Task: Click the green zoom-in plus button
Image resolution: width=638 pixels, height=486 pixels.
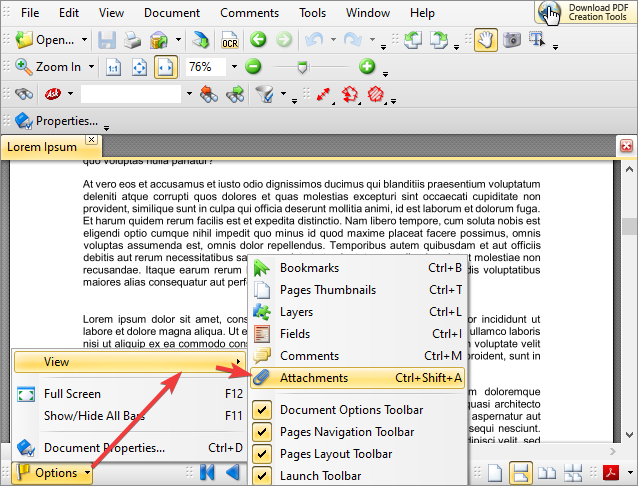Action: [367, 67]
